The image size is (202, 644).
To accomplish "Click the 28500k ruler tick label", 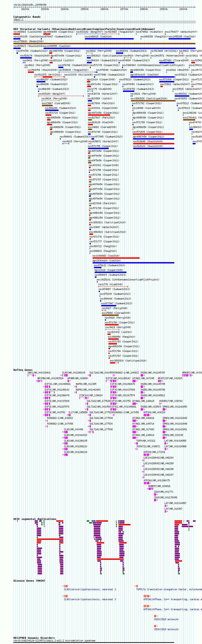I will (x=84, y=9).
